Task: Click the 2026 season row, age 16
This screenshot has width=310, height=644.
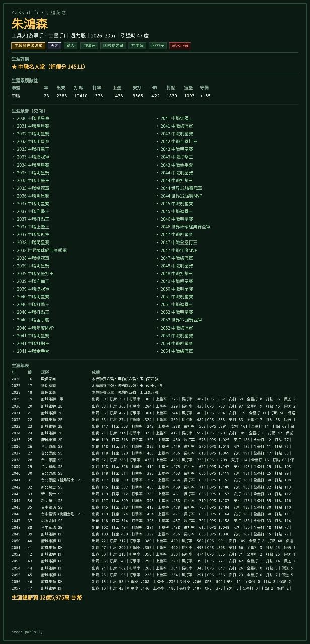Action: [154, 379]
